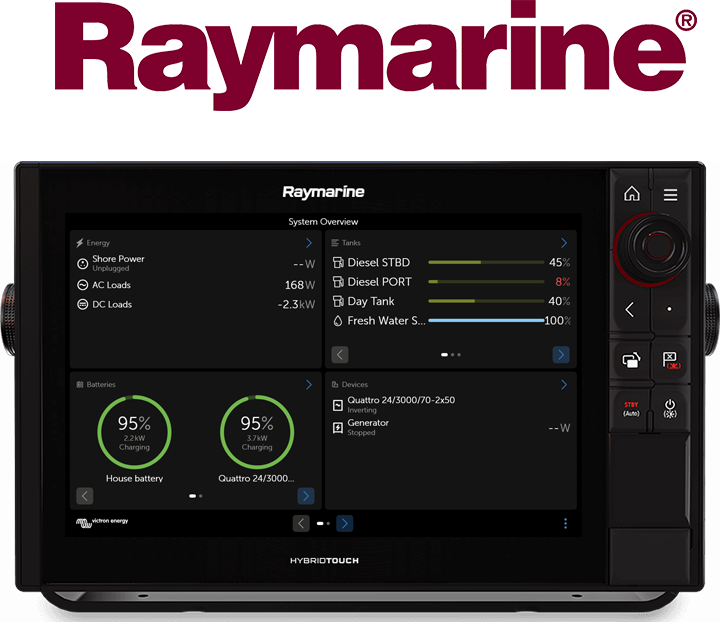This screenshot has height=622, width=720.
Task: Go to next overview page at bottom
Action: (x=344, y=523)
